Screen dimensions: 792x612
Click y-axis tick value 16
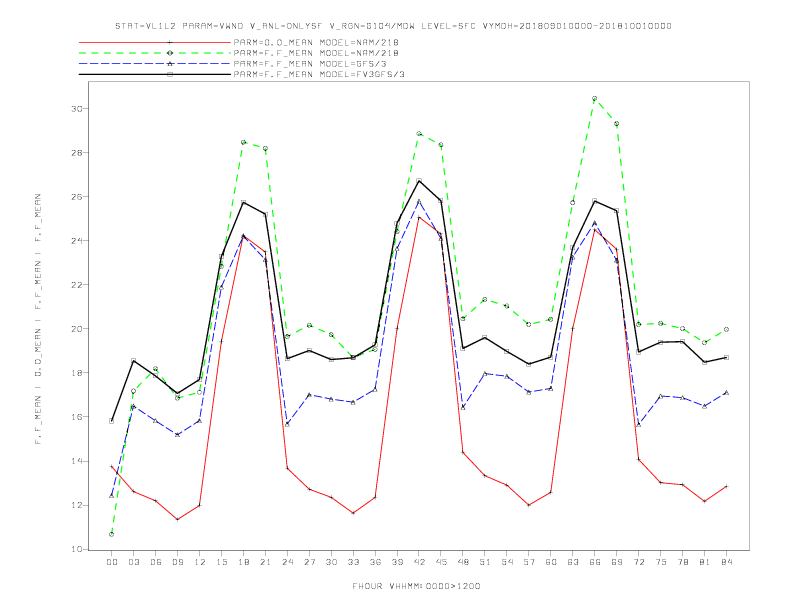(78, 417)
